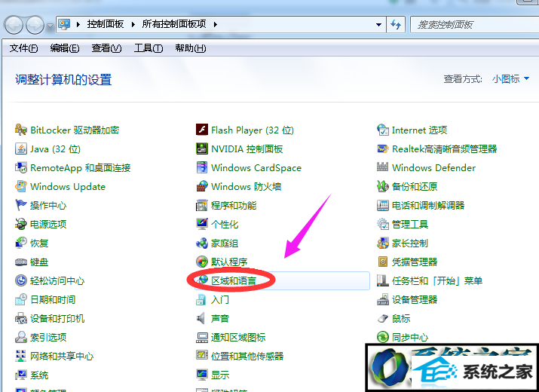Open the 家长控制 link
Image resolution: width=539 pixels, height=392 pixels.
(x=410, y=243)
